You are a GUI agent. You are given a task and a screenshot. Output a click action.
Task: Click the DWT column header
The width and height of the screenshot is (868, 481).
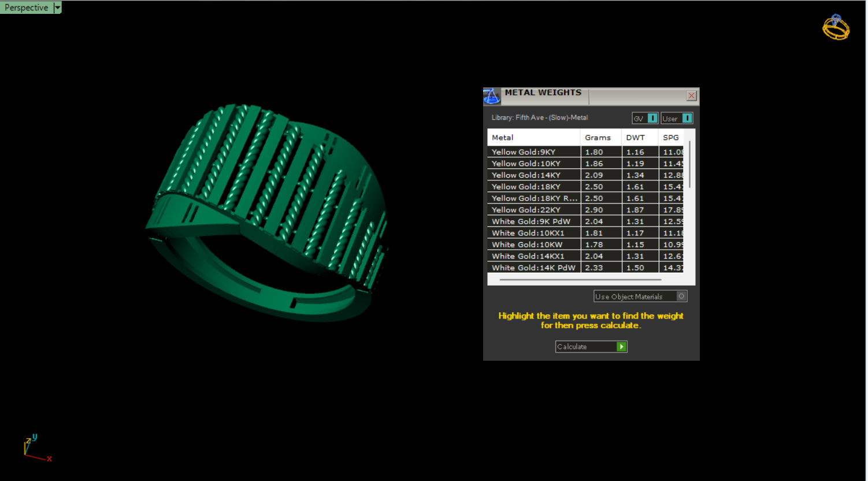pos(639,138)
